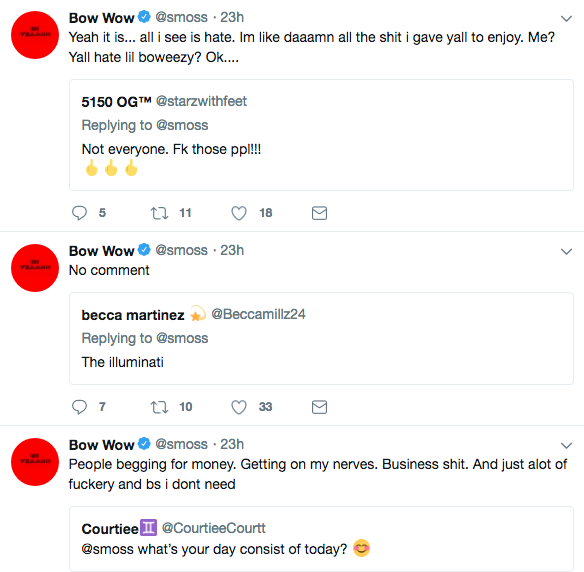584x572 pixels.
Task: Open quoted tweet "Not everyone. Fk those ppl"
Action: (x=321, y=135)
